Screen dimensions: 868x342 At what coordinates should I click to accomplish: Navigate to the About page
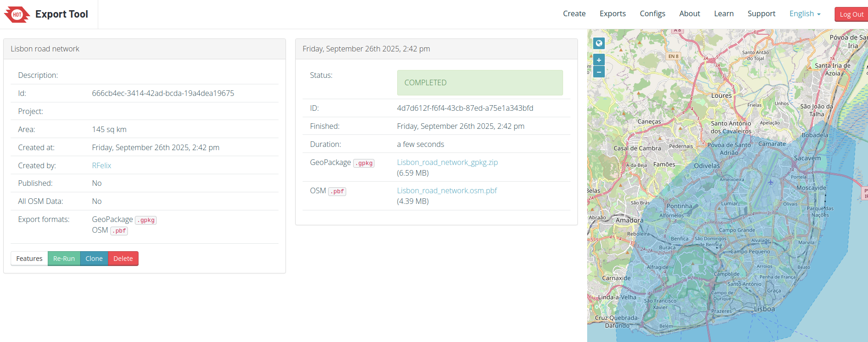[x=689, y=14]
